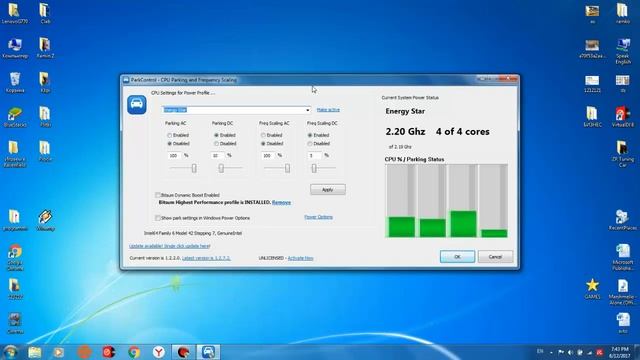This screenshot has height=360, width=640.
Task: Click the EN language indicator
Action: (x=540, y=351)
